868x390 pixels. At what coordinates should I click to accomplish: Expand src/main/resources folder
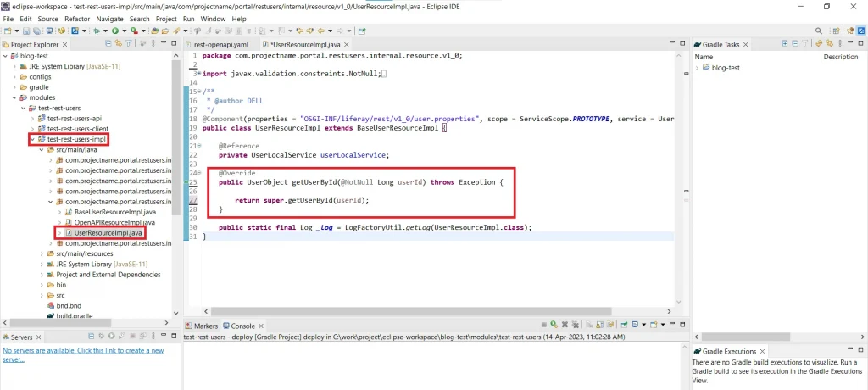[x=42, y=253]
